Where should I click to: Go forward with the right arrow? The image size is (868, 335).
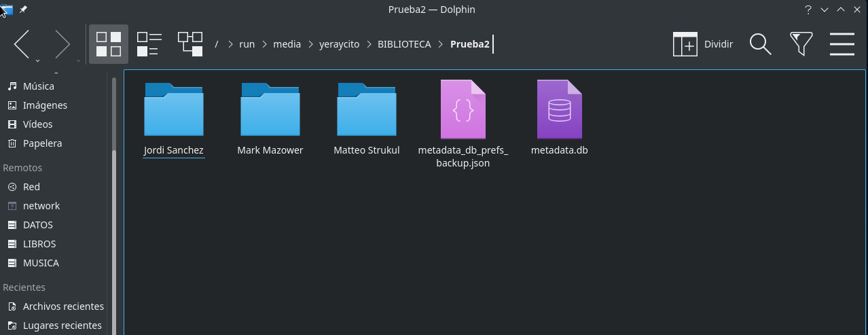62,44
